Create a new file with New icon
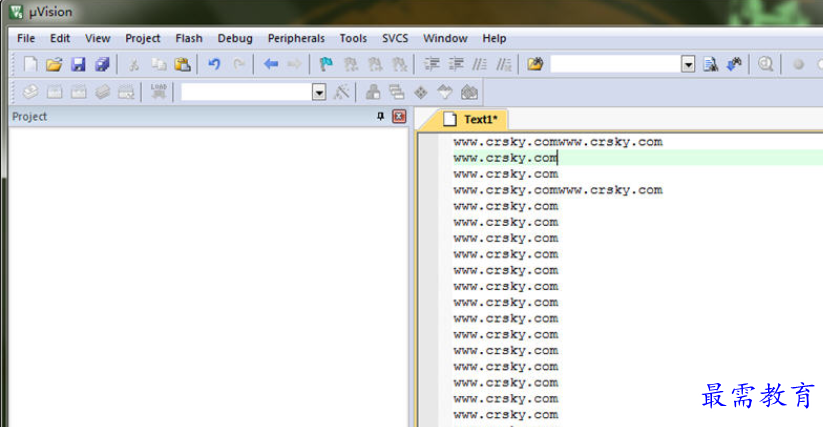Viewport: 823px width, 427px height. tap(30, 65)
